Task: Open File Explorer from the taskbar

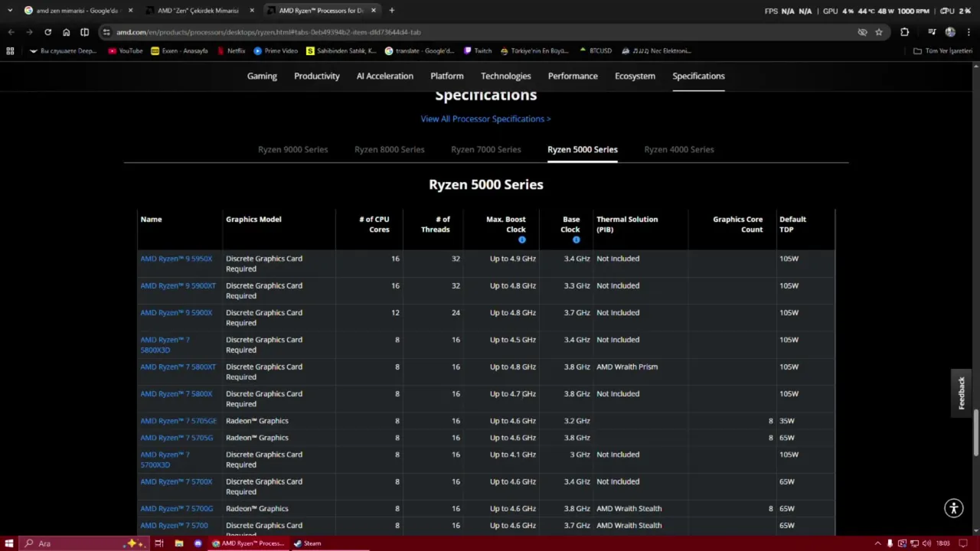Action: (x=178, y=543)
